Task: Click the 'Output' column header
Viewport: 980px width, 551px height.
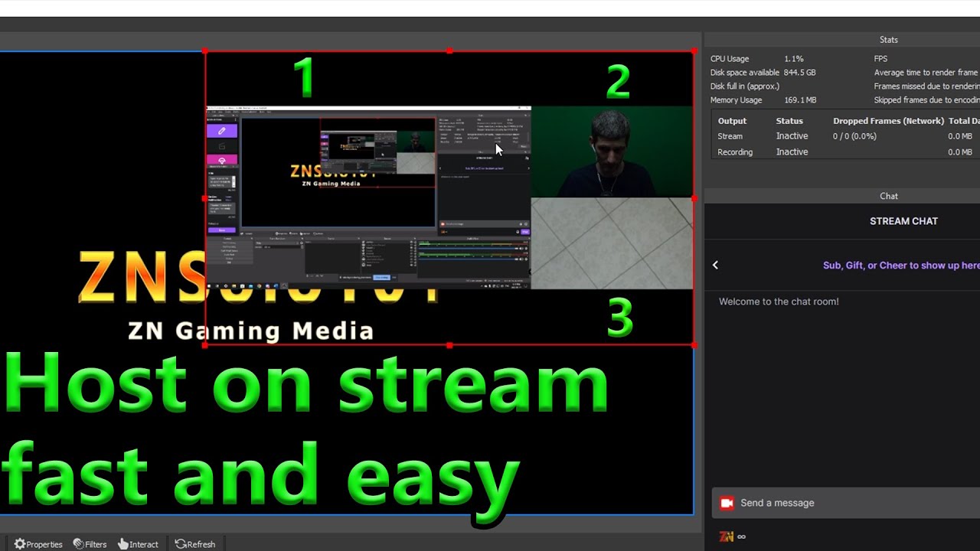Action: coord(732,121)
